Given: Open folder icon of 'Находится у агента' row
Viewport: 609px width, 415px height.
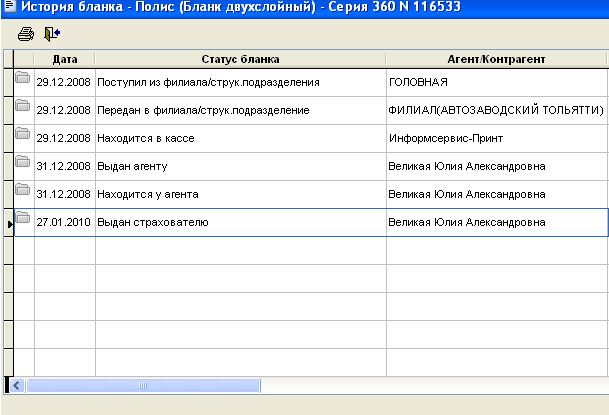Looking at the screenshot, I should coord(23,189).
